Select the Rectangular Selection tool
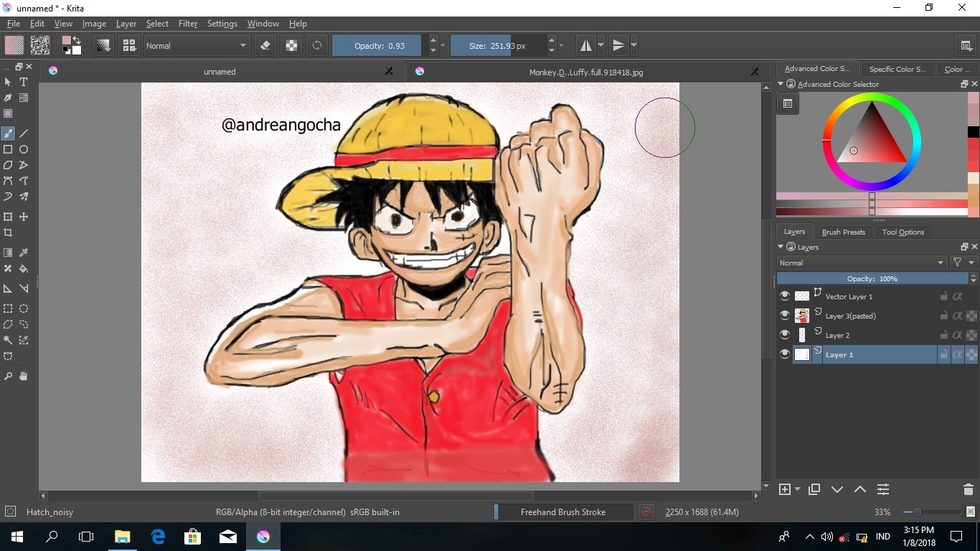Screen dimensions: 980x551 pos(8,309)
